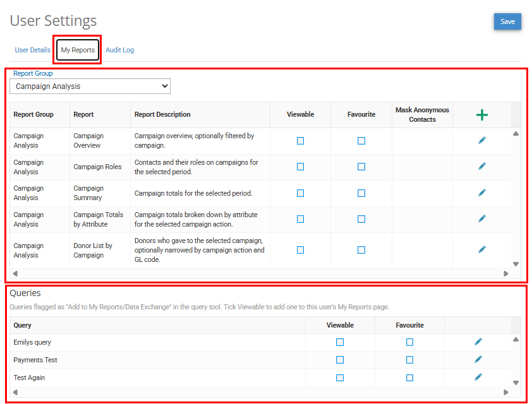Click the Save button
The height and width of the screenshot is (404, 532).
507,21
